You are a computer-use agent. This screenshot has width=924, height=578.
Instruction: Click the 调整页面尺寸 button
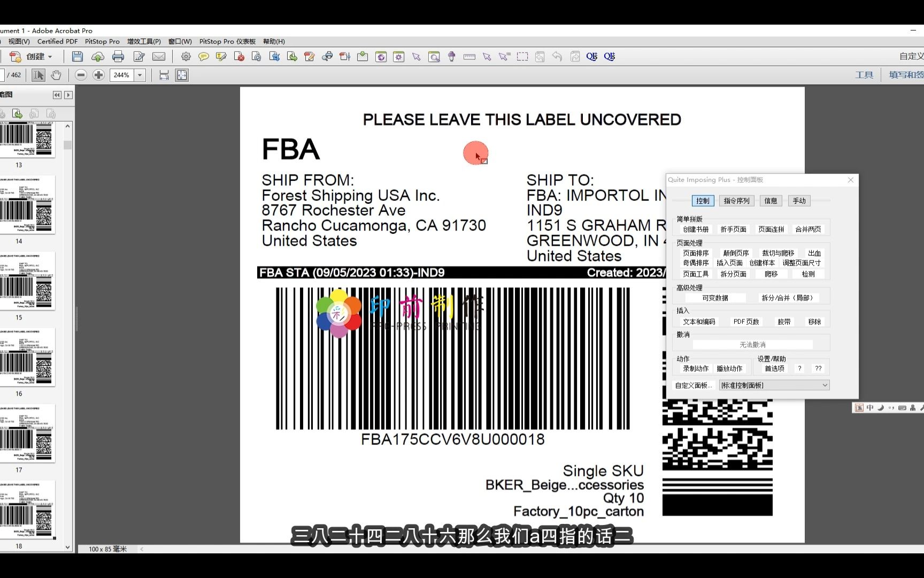click(802, 263)
